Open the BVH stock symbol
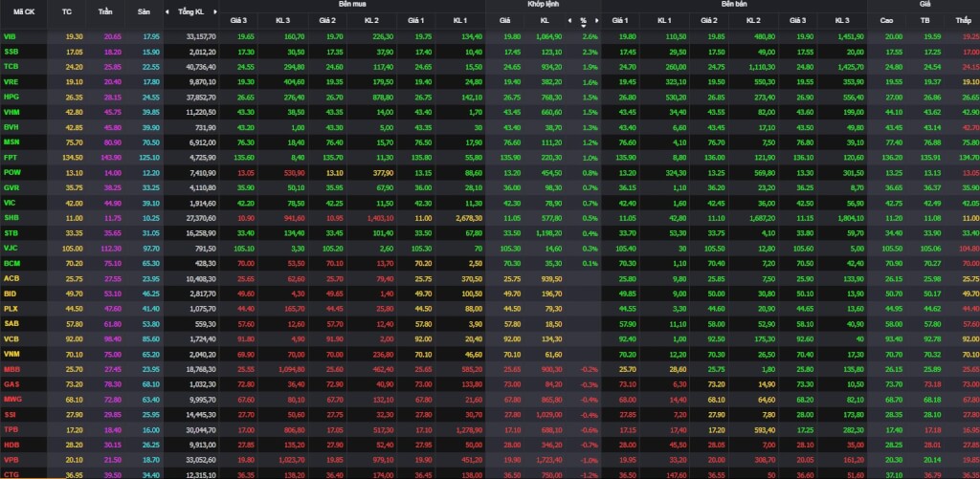Image resolution: width=980 pixels, height=479 pixels. coord(11,127)
